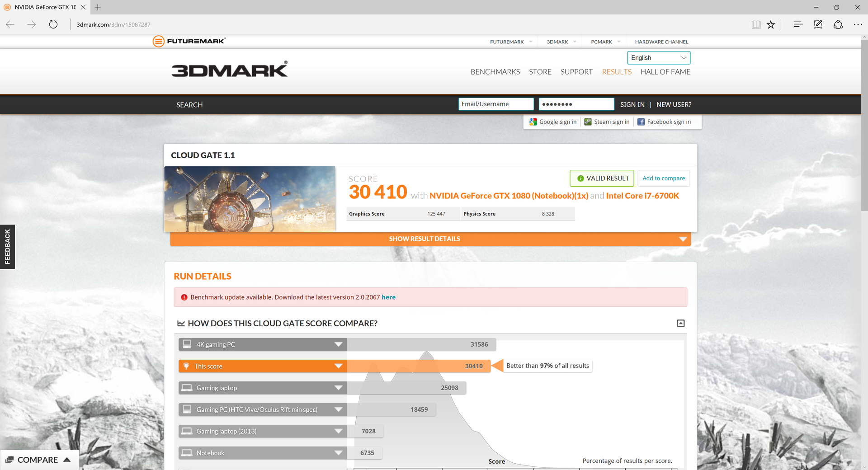Expand the Notebook dropdown arrow
Viewport: 868px width, 470px height.
tap(339, 453)
